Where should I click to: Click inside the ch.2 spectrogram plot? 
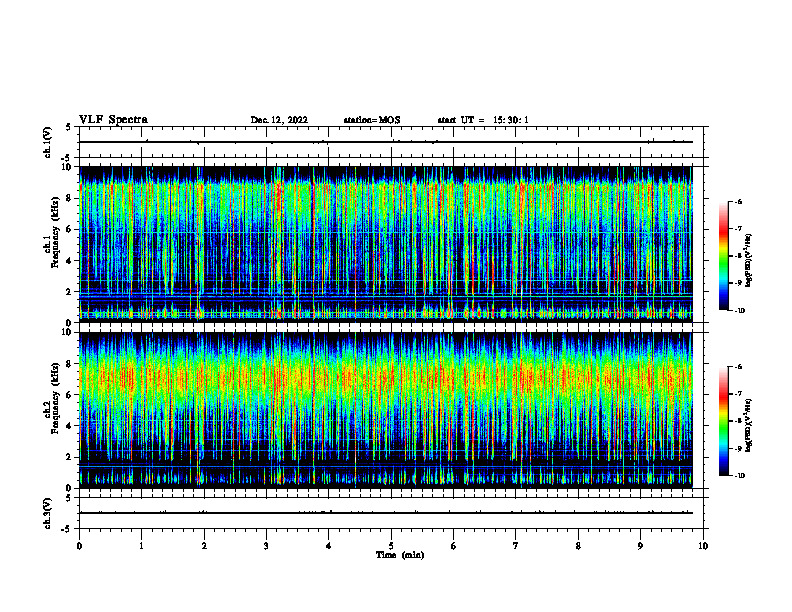point(386,410)
